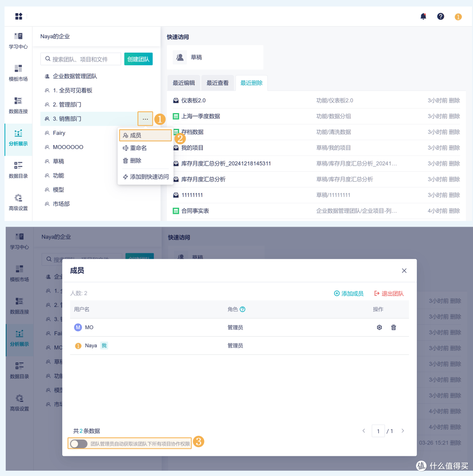Viewport: 473px width, 476px height.
Task: Open 模板市场 in the top window sidebar
Action: 18,73
